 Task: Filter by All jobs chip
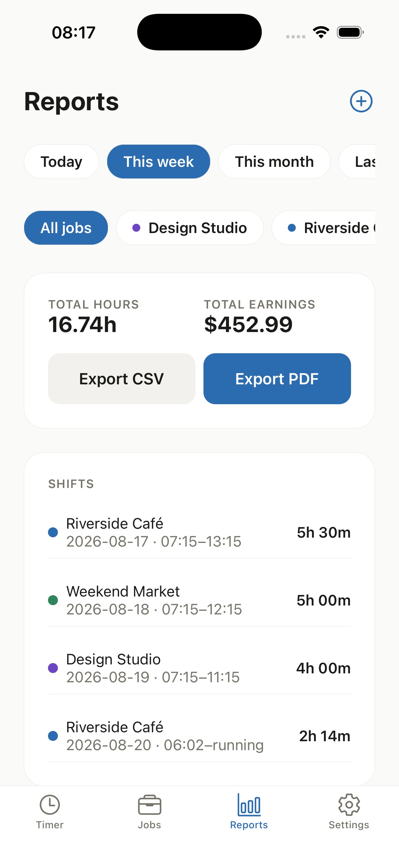[x=66, y=228]
